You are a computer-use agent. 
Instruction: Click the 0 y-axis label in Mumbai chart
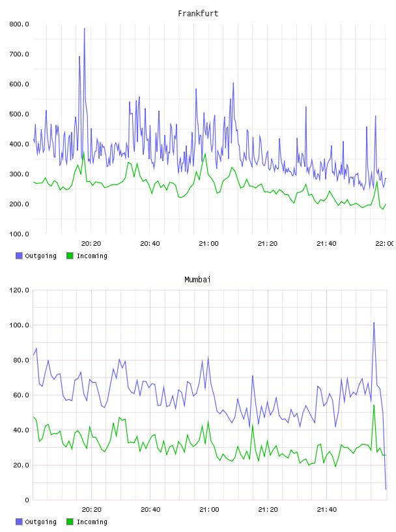(x=27, y=500)
